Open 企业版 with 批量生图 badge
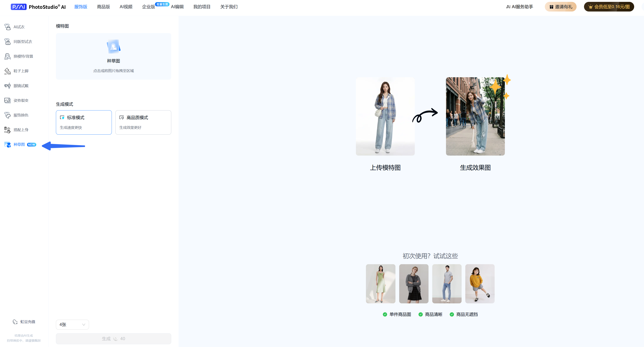Screen dimensions: 644x347 point(148,7)
